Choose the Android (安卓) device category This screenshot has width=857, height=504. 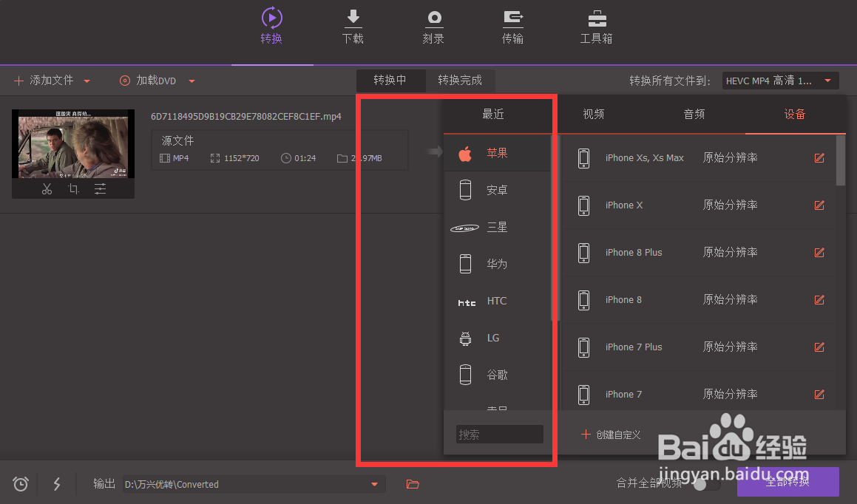(497, 190)
